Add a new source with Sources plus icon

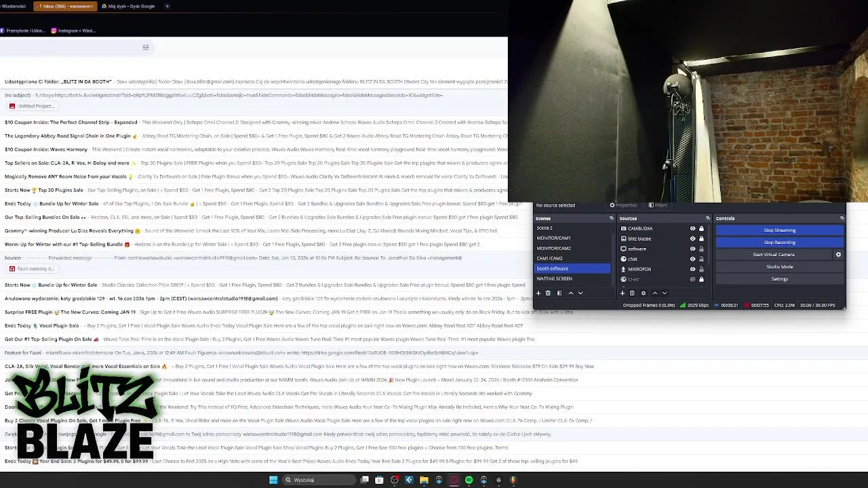pos(623,293)
